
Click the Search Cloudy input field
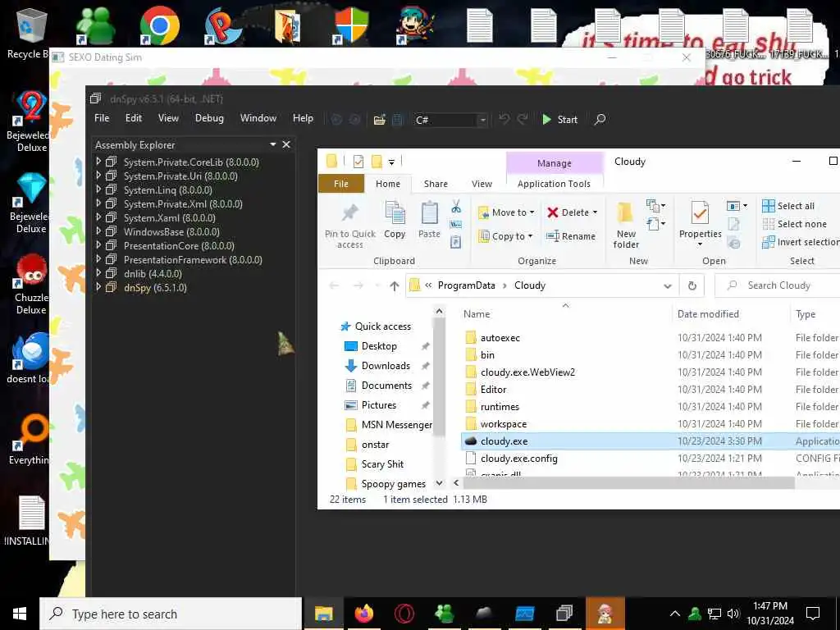(x=779, y=285)
